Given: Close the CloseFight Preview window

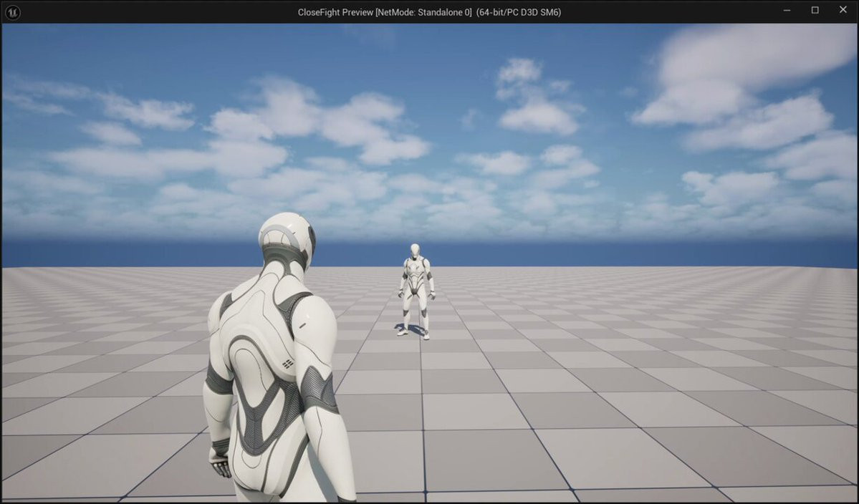Looking at the screenshot, I should point(843,11).
